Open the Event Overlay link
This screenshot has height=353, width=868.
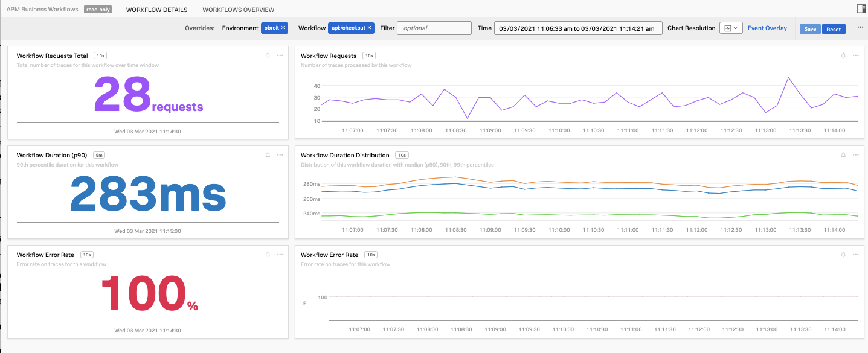click(767, 28)
